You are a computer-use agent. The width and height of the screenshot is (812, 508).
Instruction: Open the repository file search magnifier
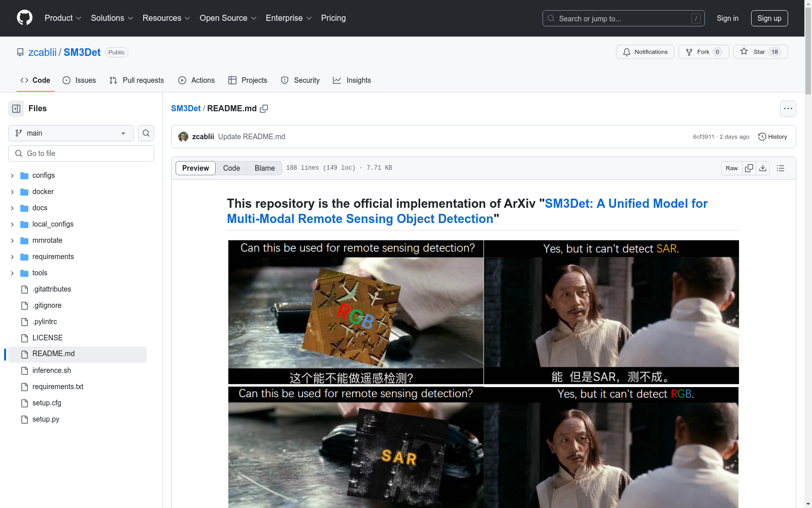point(146,133)
